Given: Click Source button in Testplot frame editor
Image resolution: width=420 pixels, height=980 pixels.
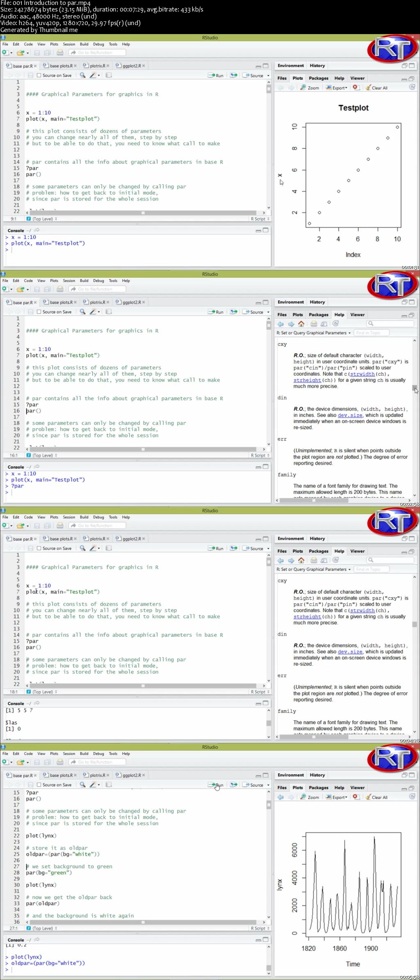Looking at the screenshot, I should (x=253, y=76).
